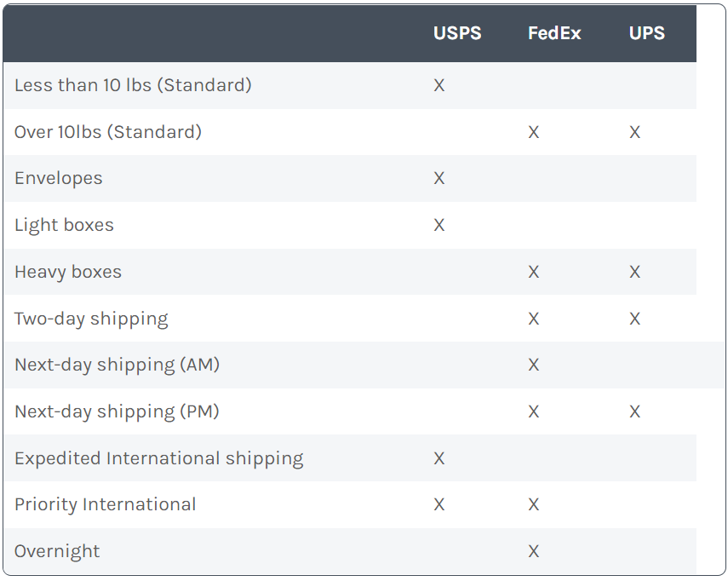Click the USPS X mark for Envelopes

pos(439,178)
